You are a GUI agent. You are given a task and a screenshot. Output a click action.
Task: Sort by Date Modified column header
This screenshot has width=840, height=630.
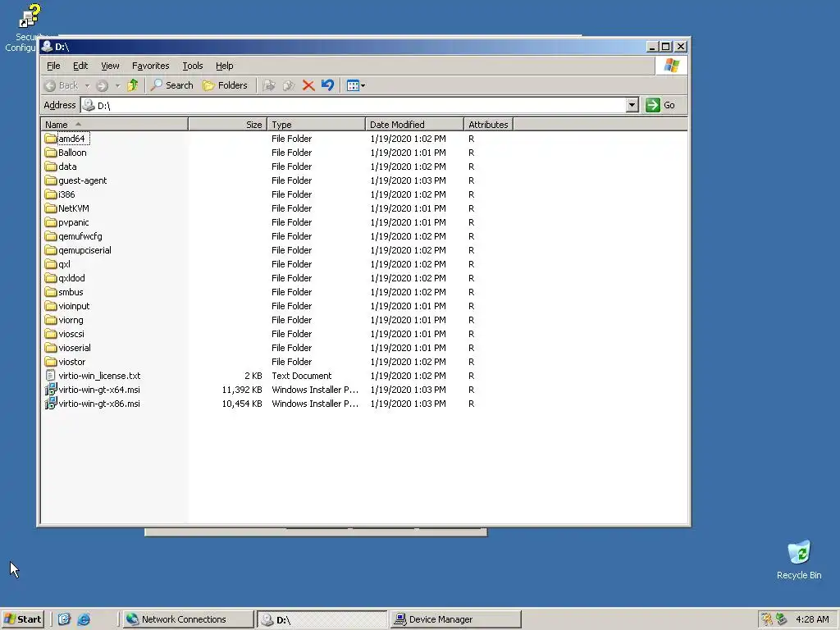point(414,125)
